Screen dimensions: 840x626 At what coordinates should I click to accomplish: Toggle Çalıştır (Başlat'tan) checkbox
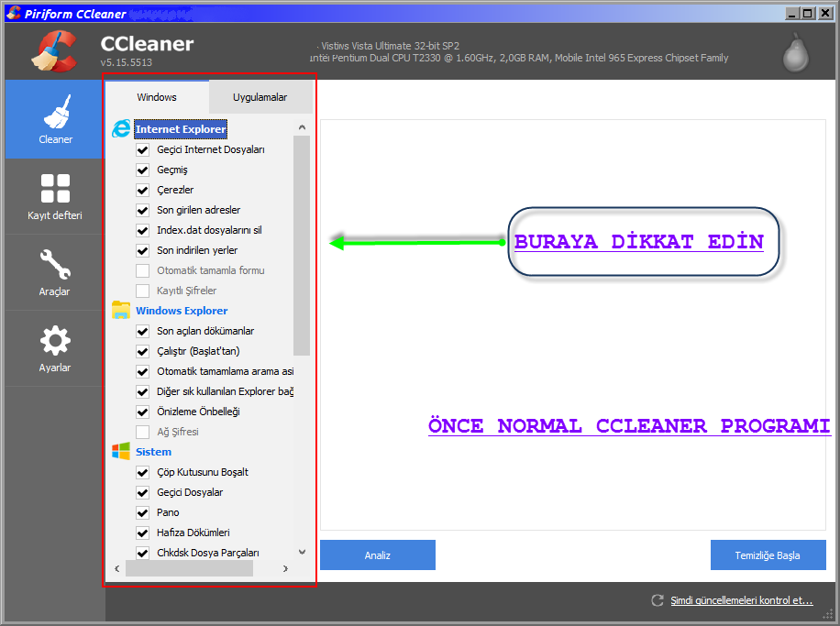pyautogui.click(x=142, y=351)
